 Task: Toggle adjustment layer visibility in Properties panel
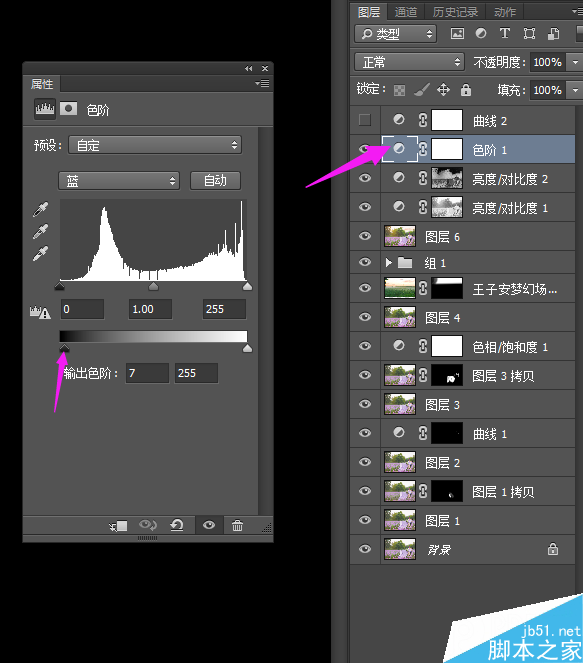[209, 525]
